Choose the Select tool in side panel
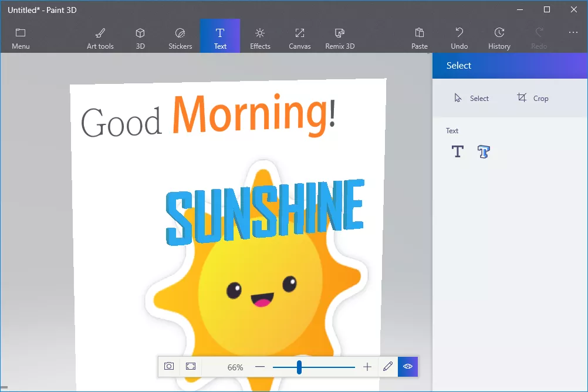Viewport: 588px width, 392px height. pos(471,98)
